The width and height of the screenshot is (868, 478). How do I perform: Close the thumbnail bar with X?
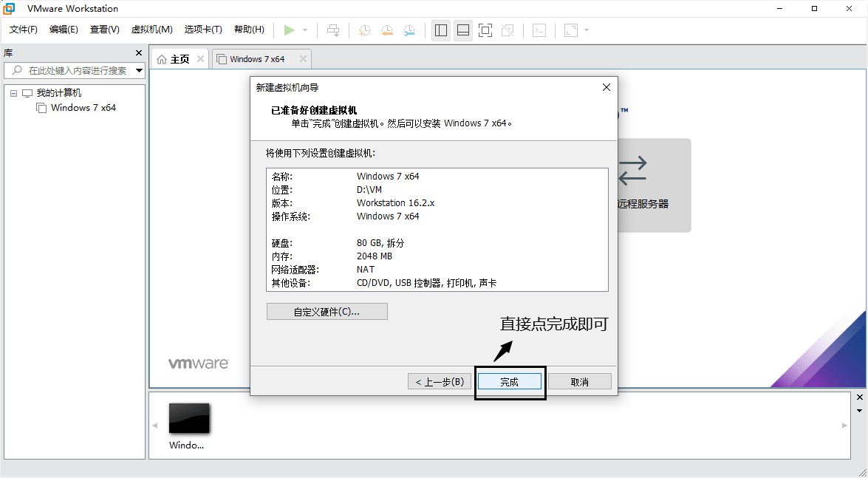point(860,397)
